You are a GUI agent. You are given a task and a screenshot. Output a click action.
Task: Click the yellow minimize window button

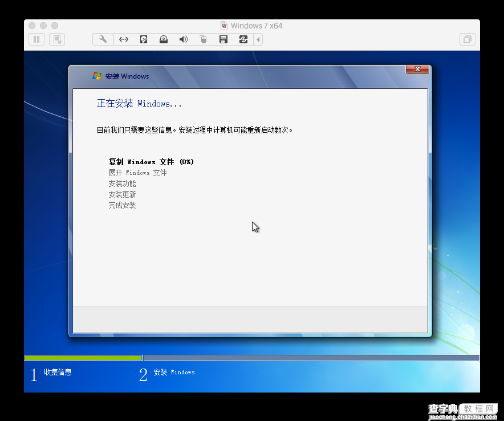pyautogui.click(x=43, y=26)
